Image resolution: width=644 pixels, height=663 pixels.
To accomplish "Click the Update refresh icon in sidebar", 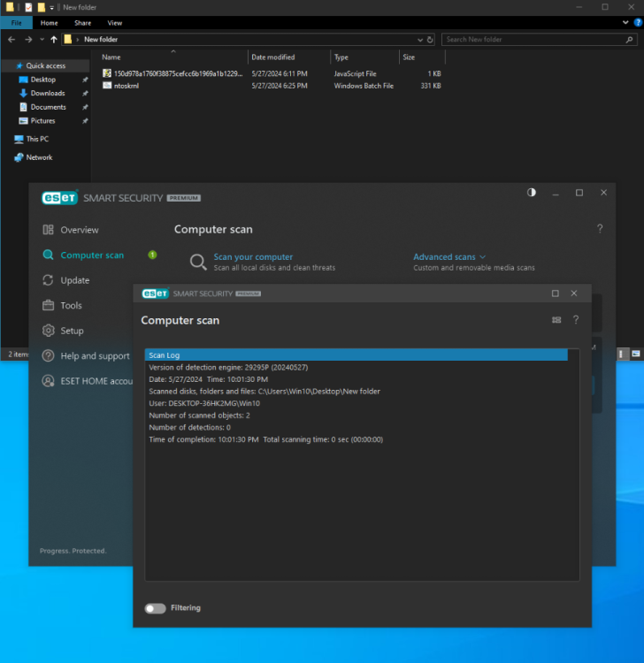I will click(x=49, y=280).
